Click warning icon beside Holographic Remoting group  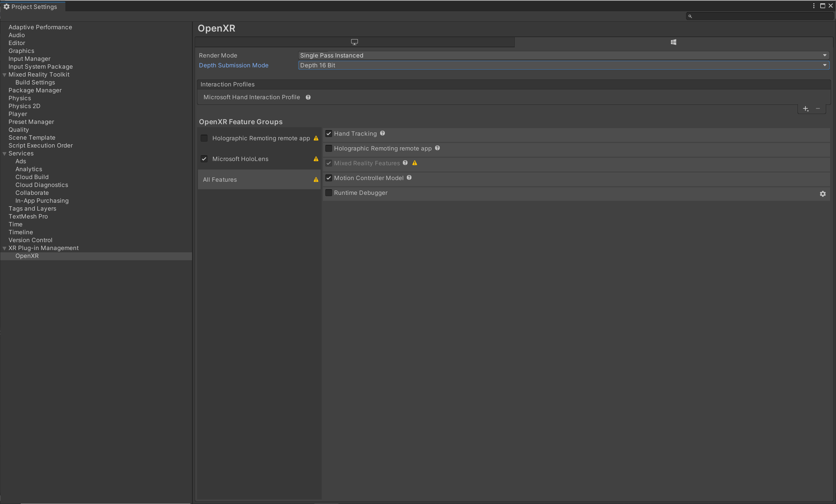pos(316,138)
